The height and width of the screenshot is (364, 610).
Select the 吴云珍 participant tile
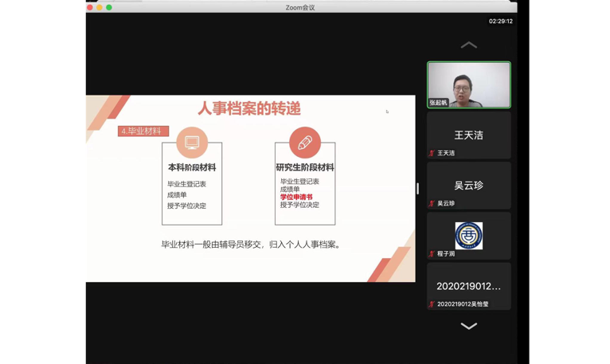(468, 185)
